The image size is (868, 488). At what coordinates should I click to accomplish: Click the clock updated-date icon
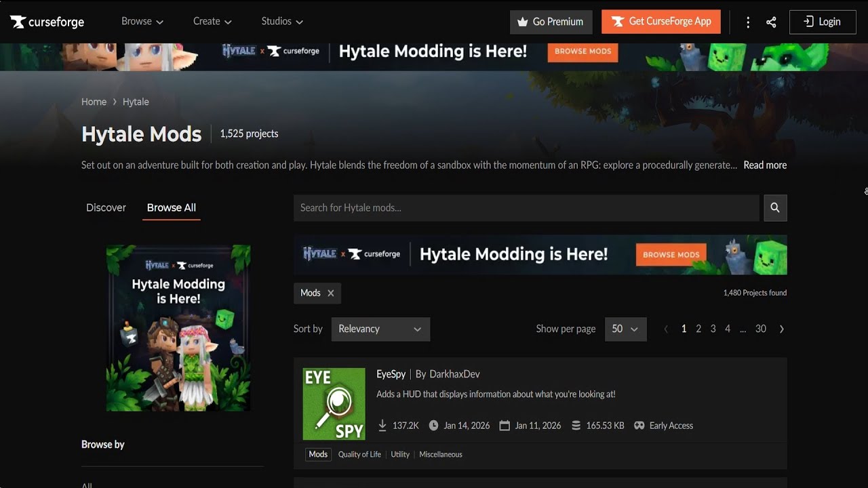point(434,426)
